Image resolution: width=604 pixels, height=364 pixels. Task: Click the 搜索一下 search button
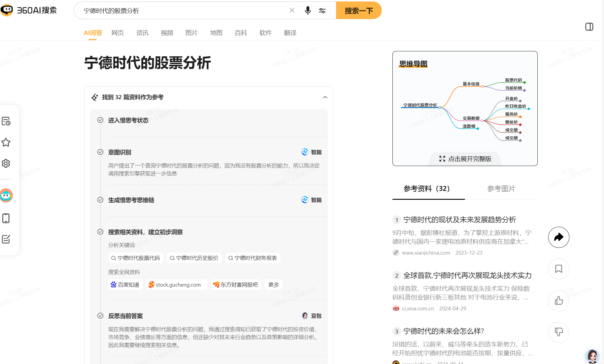pyautogui.click(x=359, y=11)
